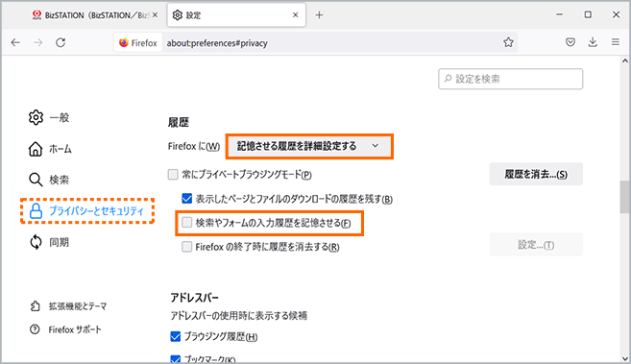Open 拡張機能とテーマ link
This screenshot has width=631, height=364.
pos(68,306)
